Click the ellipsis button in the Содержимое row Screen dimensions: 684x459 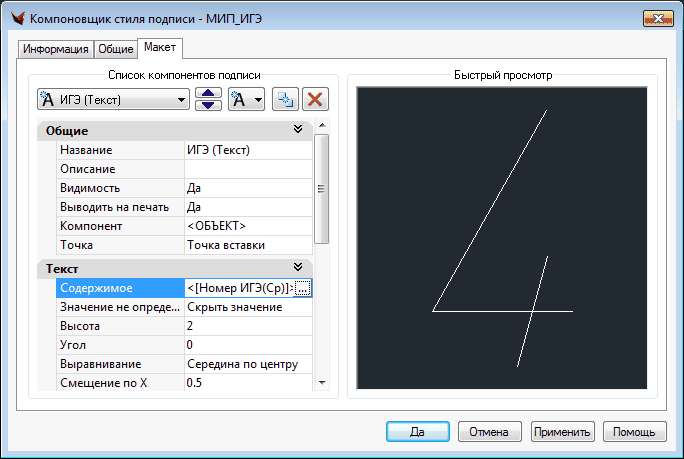click(x=303, y=288)
